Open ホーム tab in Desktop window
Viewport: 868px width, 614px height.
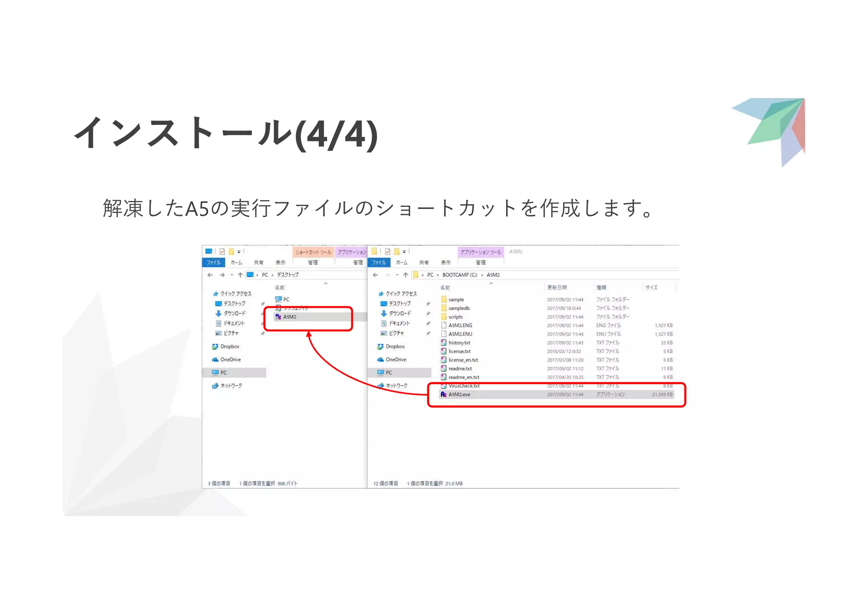236,262
